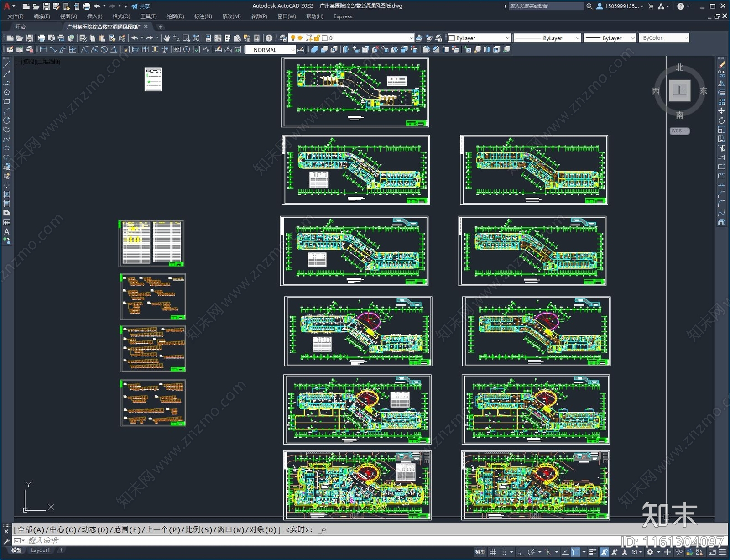Image resolution: width=730 pixels, height=560 pixels.
Task: Select the Linear dimension tool
Action: (43, 50)
